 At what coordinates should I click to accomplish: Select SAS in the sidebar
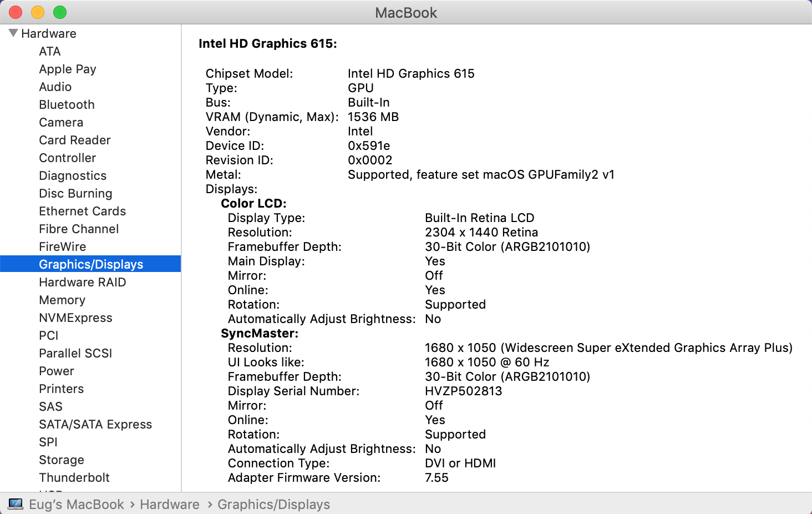pyautogui.click(x=51, y=406)
